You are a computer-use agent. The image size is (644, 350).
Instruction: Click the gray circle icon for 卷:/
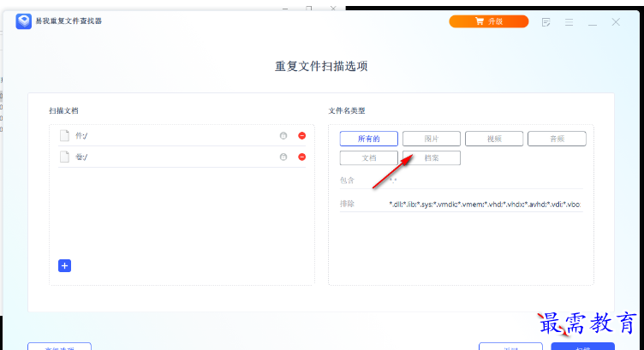point(283,157)
